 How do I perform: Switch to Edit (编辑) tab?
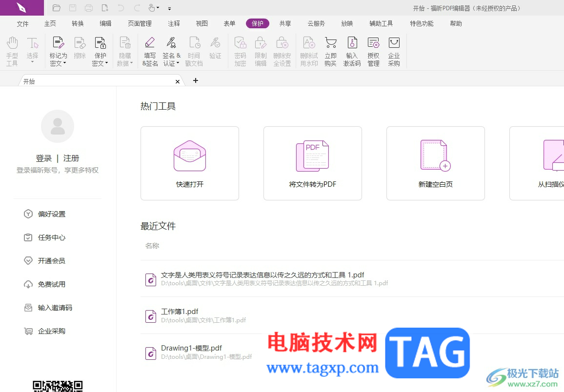(x=105, y=24)
